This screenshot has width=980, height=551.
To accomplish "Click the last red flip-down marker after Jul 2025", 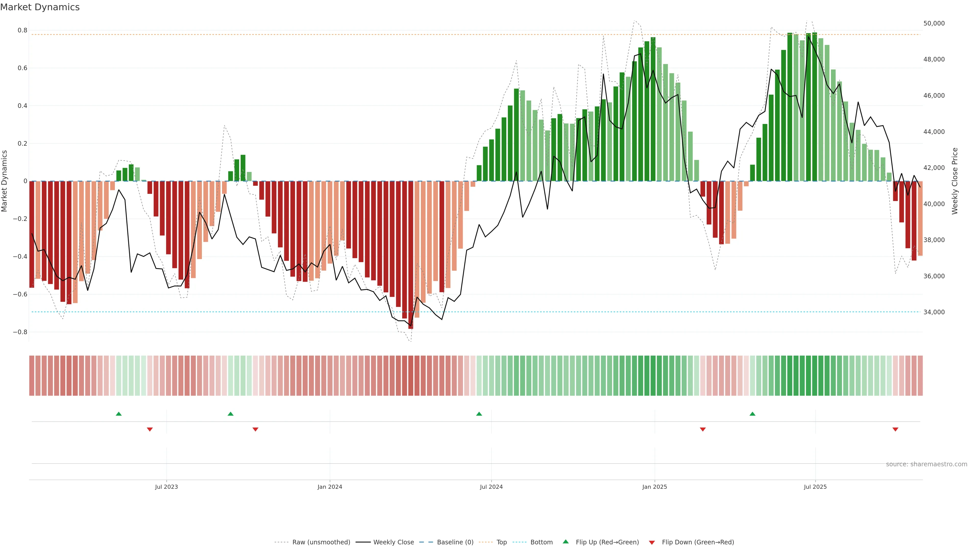I will click(895, 429).
